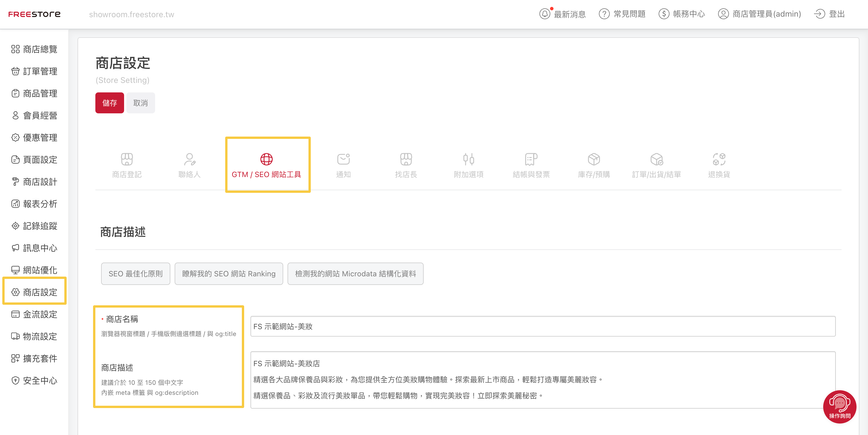Click the admin user avatar icon

(x=724, y=14)
